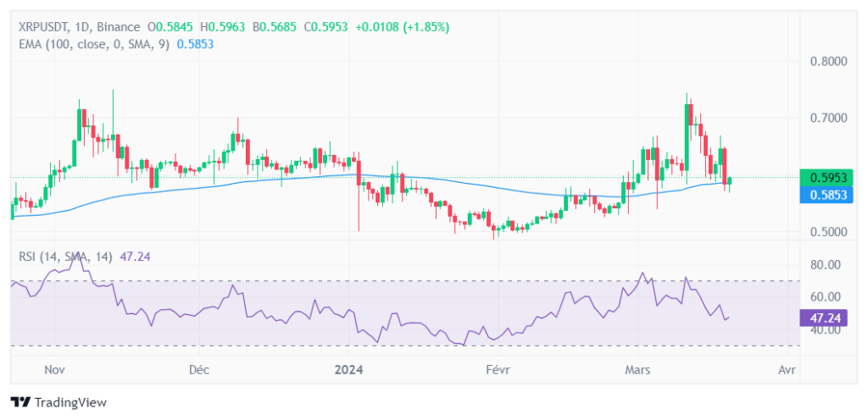Click the 0.5000 price axis tick
The width and height of the screenshot is (868, 420).
point(829,231)
